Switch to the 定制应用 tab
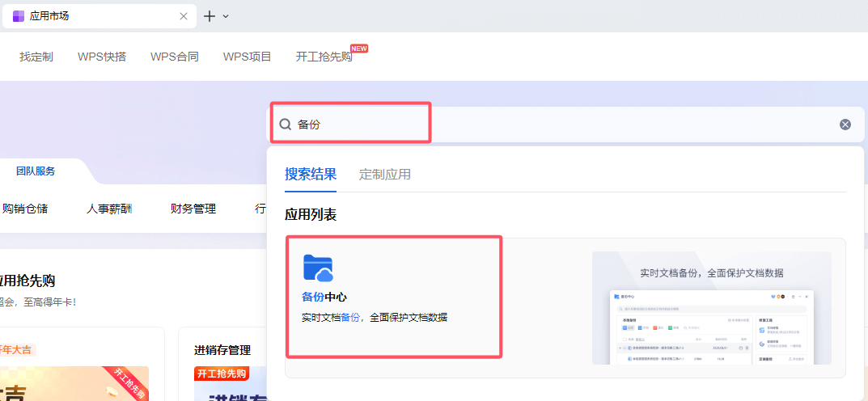This screenshot has height=401, width=868. click(385, 175)
